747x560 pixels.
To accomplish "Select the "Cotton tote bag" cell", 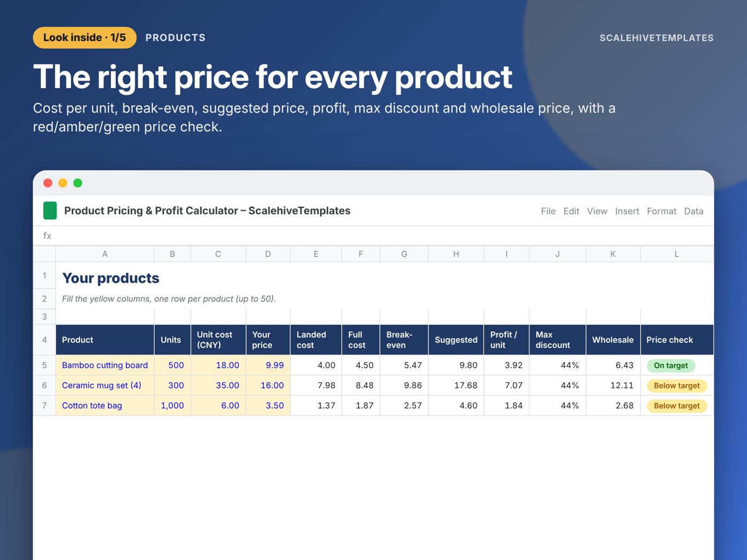I will 105,406.
